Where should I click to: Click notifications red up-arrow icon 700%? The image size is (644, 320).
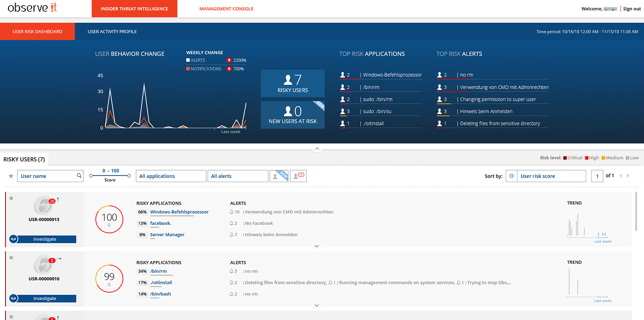tap(229, 69)
